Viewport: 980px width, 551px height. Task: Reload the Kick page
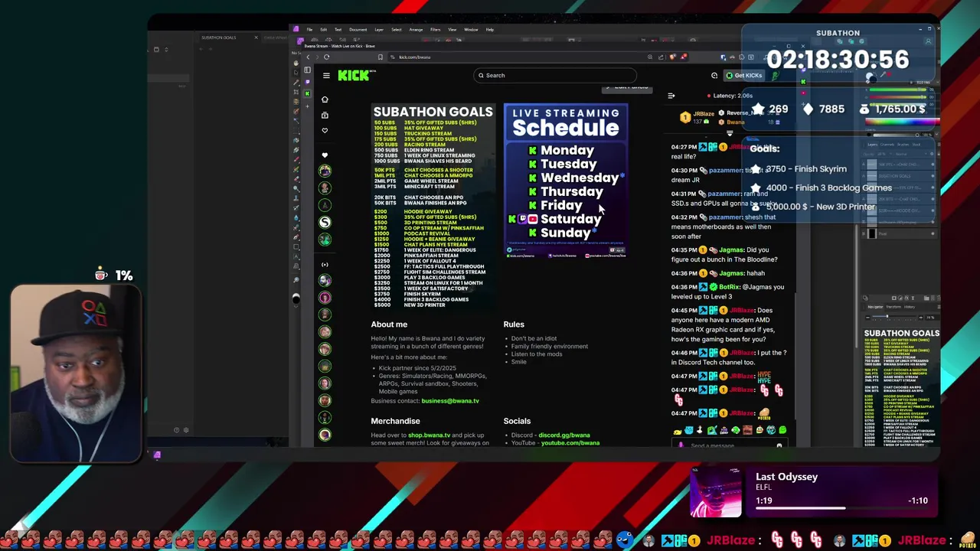[x=326, y=57]
